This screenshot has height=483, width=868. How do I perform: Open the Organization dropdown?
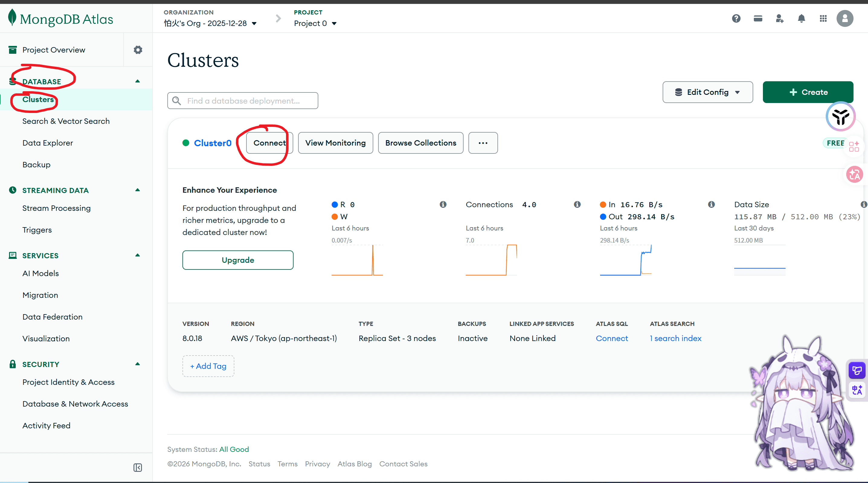click(x=210, y=23)
